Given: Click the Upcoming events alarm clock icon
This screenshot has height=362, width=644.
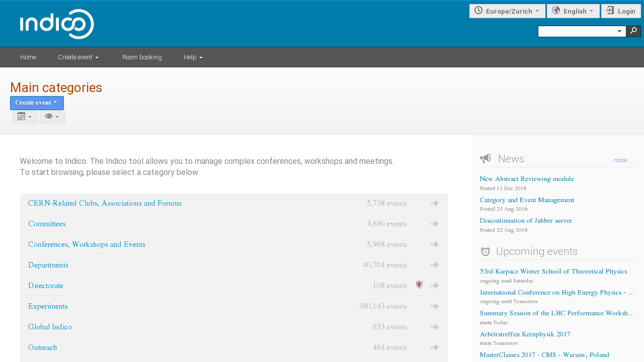Looking at the screenshot, I should coord(486,251).
